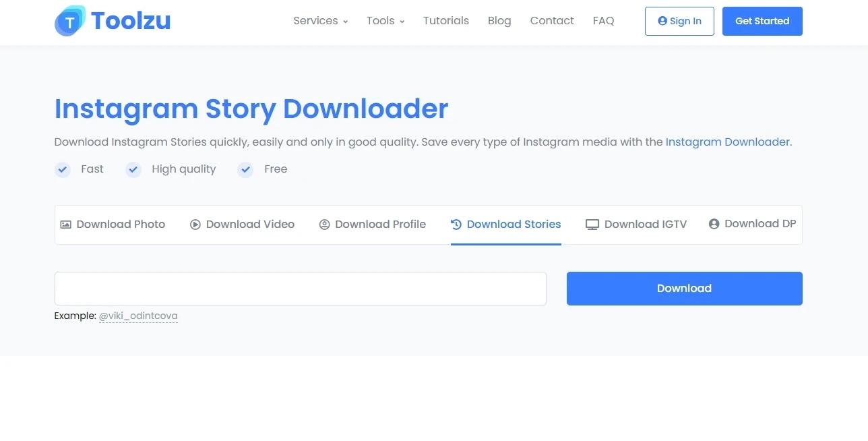Screen dimensions: 868x441
Task: Click the user icon in Sign In button
Action: coord(662,21)
